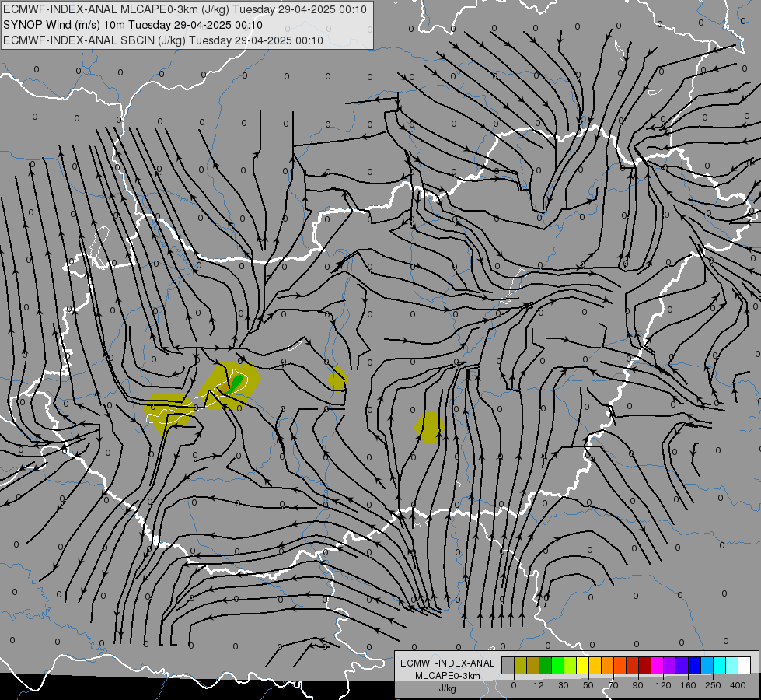The image size is (761, 700).
Task: Click the gray swatch in the legend
Action: coord(508,666)
